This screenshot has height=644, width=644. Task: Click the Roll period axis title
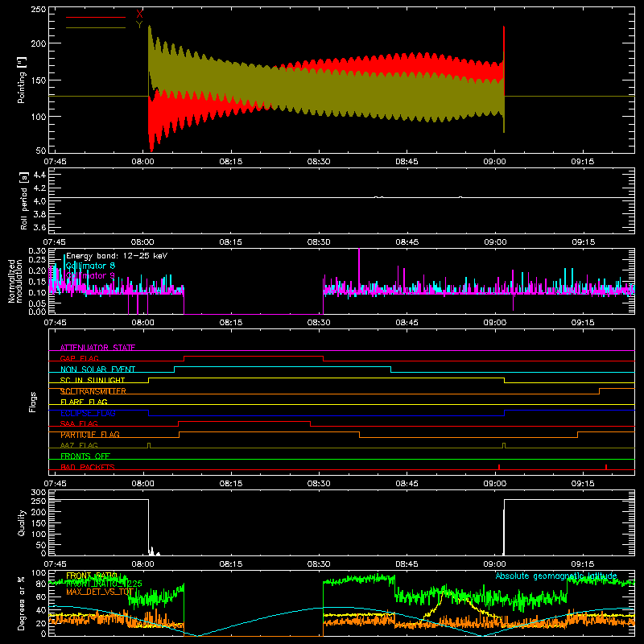[x=23, y=200]
